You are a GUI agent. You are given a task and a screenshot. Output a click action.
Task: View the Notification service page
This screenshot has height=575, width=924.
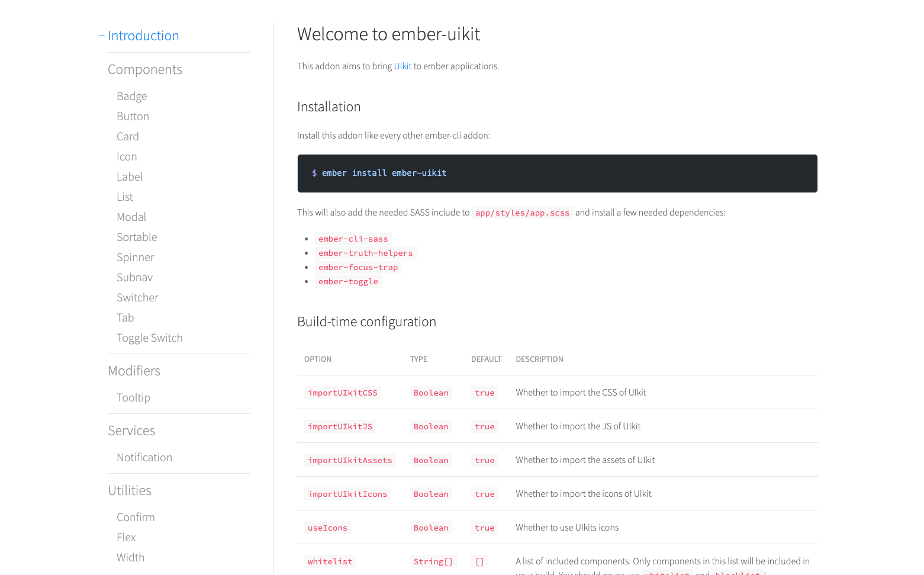[144, 457]
